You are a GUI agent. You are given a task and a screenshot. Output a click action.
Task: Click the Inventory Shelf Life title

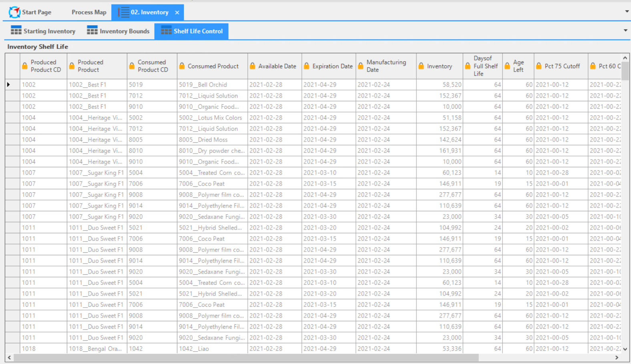38,46
